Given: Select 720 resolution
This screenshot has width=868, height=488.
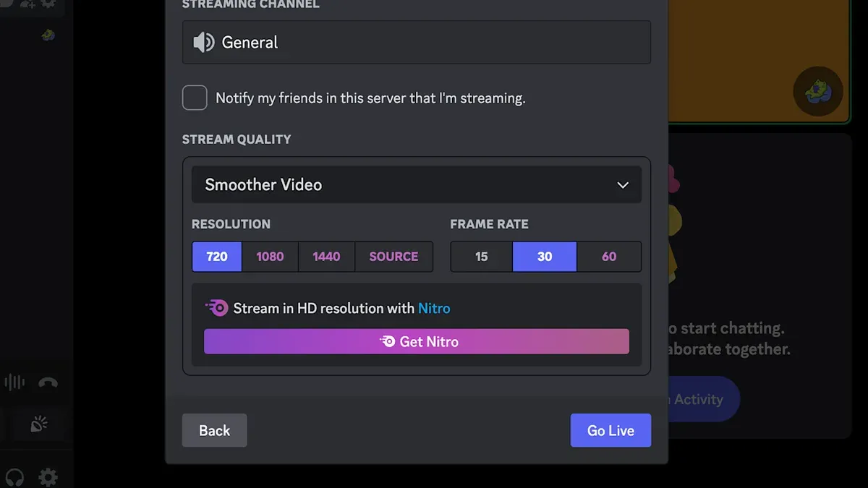Looking at the screenshot, I should click(217, 257).
